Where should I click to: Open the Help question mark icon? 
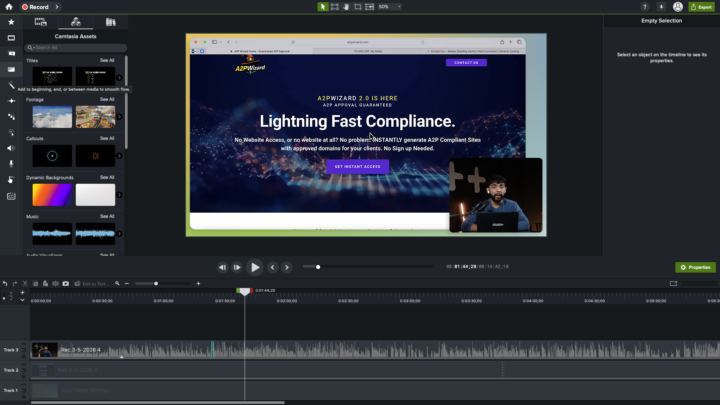(x=645, y=6)
